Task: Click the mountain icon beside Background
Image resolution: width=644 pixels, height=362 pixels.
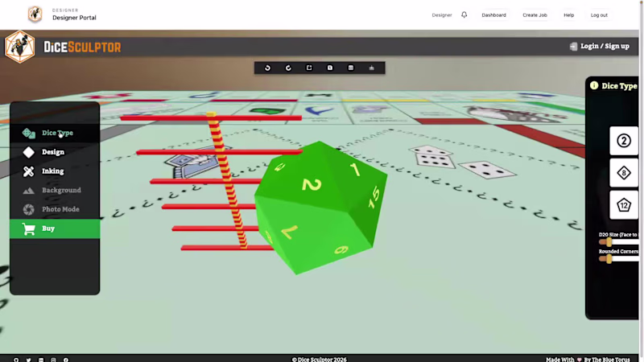Action: click(29, 191)
